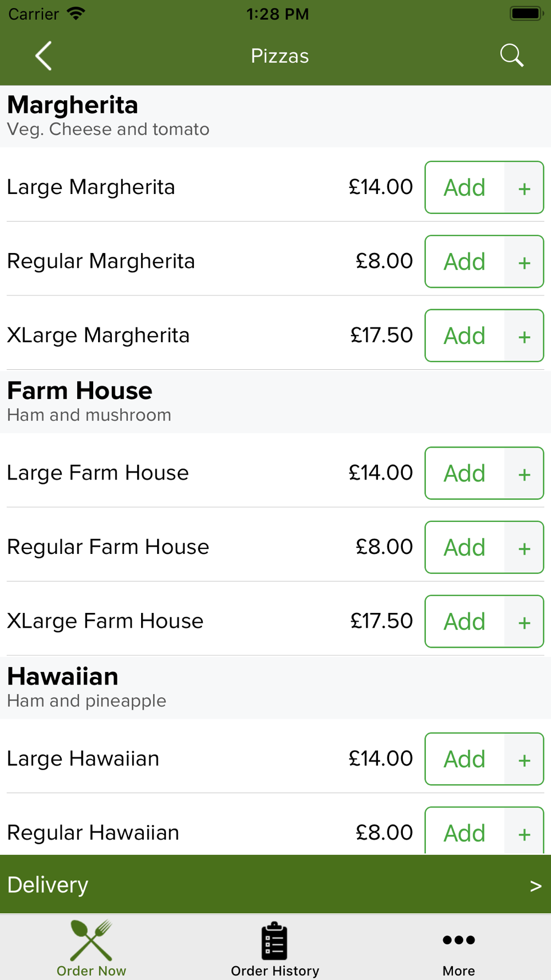Image resolution: width=551 pixels, height=980 pixels.
Task: Tap the plus beside Regular Farm House
Action: pyautogui.click(x=524, y=547)
